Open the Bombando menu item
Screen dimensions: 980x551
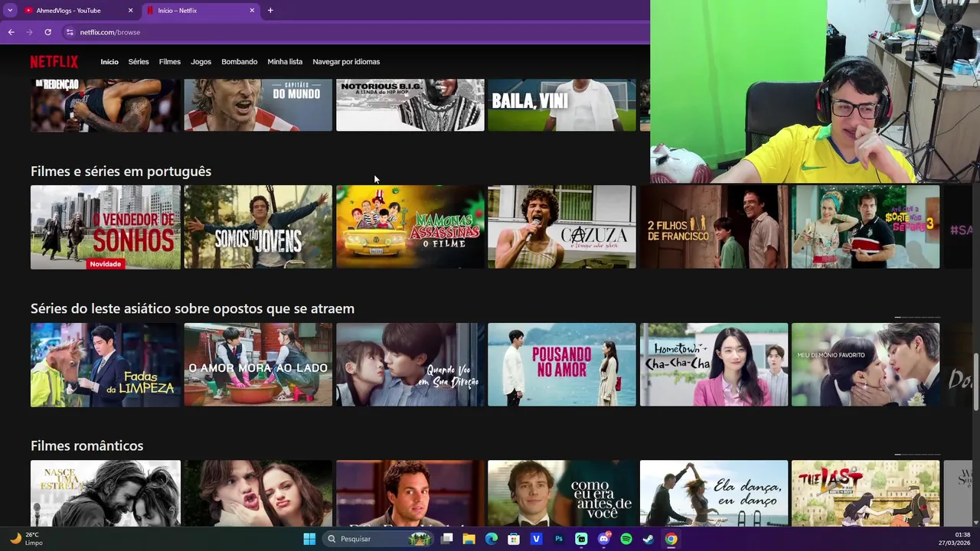240,62
